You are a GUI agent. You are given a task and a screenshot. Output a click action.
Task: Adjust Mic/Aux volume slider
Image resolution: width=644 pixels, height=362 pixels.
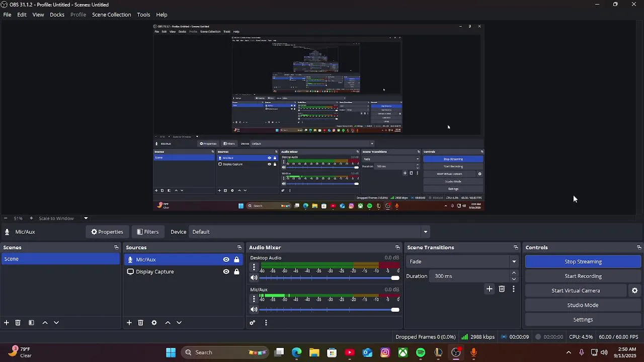pos(330,310)
